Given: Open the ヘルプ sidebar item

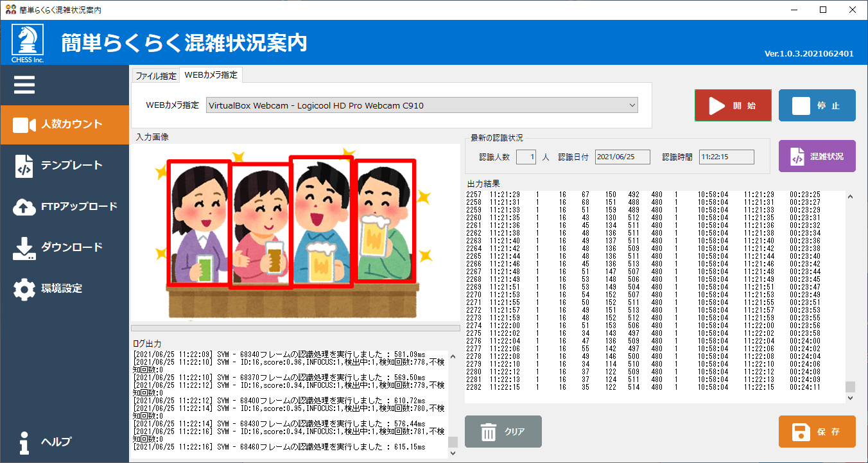Looking at the screenshot, I should (x=64, y=442).
